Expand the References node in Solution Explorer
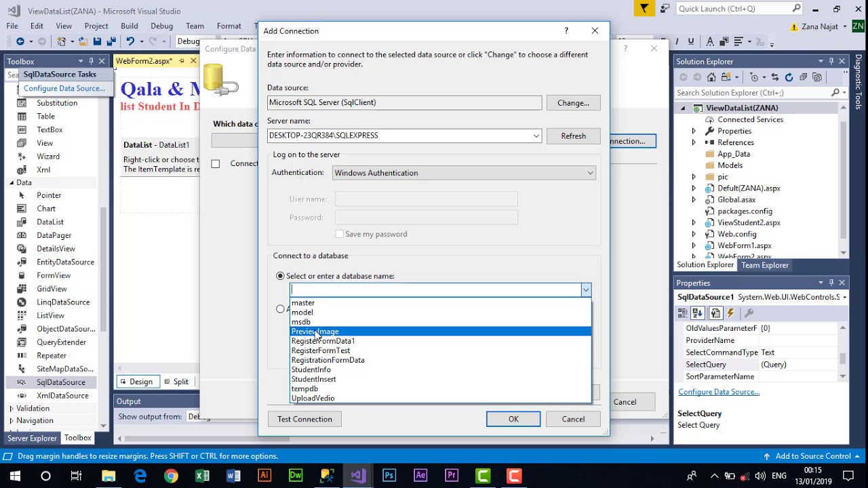The height and width of the screenshot is (488, 868). (693, 142)
